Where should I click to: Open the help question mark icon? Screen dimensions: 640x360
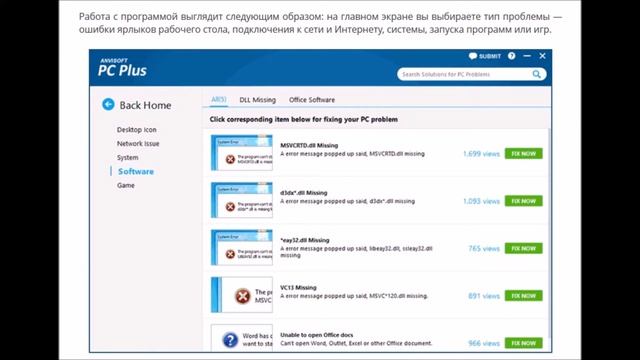click(511, 56)
